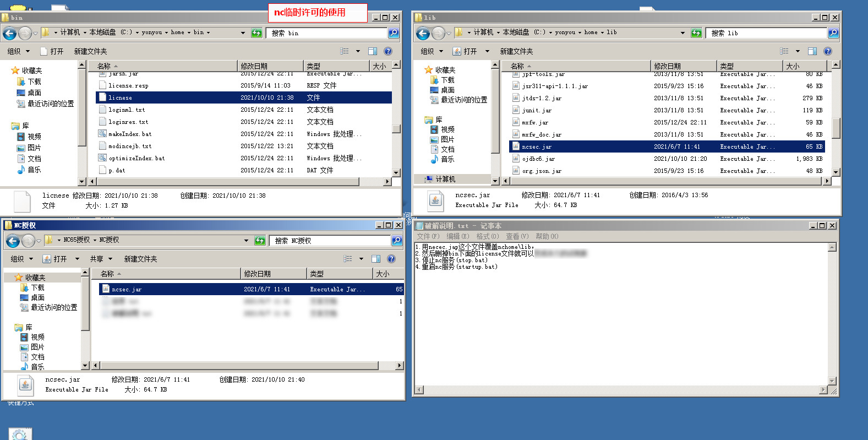868x440 pixels.
Task: Select ncsec.jar file in lib window
Action: (x=537, y=147)
